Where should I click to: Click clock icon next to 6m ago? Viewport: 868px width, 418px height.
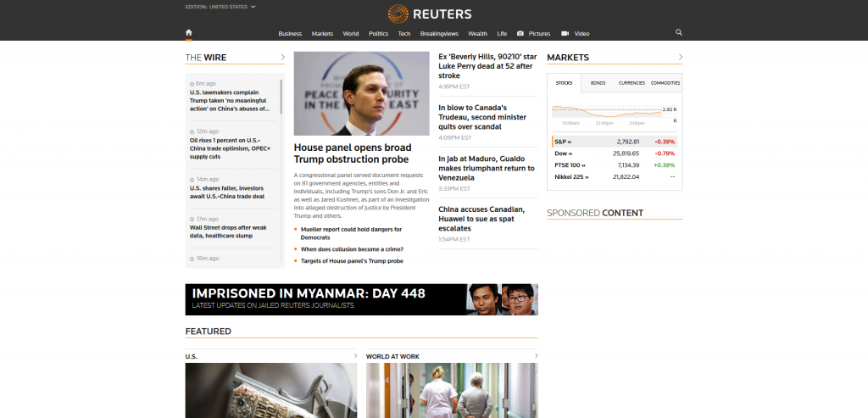click(x=192, y=84)
